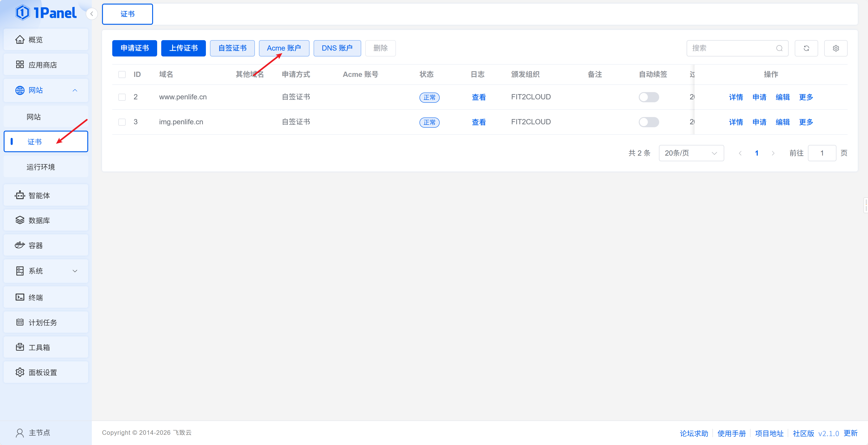View log 查看 for www.penlife.cn

(x=478, y=97)
